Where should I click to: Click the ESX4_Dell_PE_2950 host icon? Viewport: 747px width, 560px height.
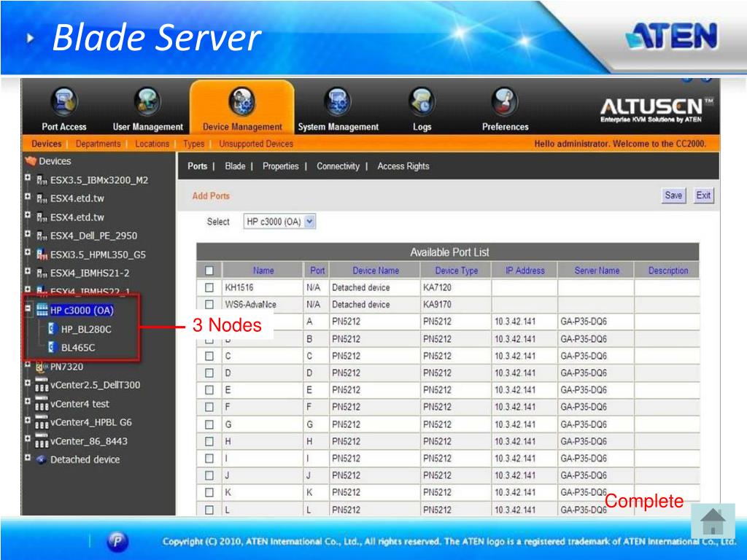(42, 236)
